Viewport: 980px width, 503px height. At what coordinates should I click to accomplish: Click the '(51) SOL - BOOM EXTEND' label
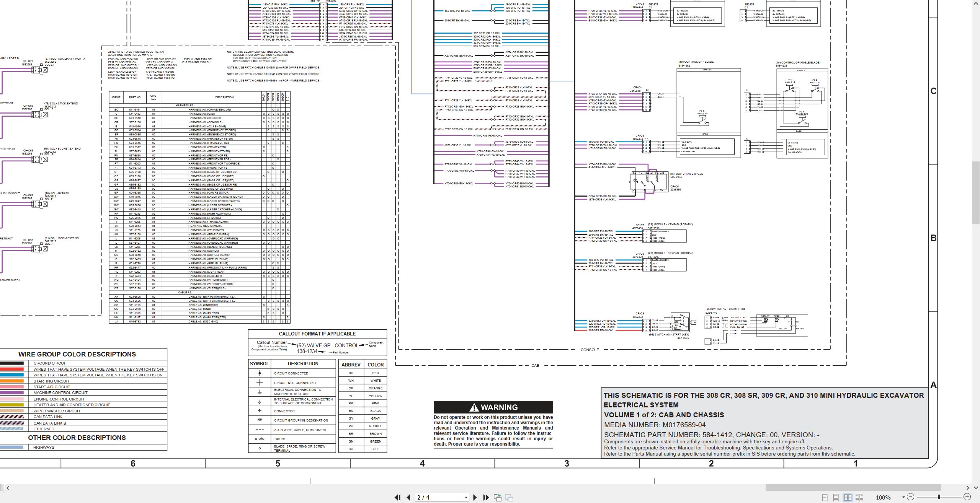point(62,238)
